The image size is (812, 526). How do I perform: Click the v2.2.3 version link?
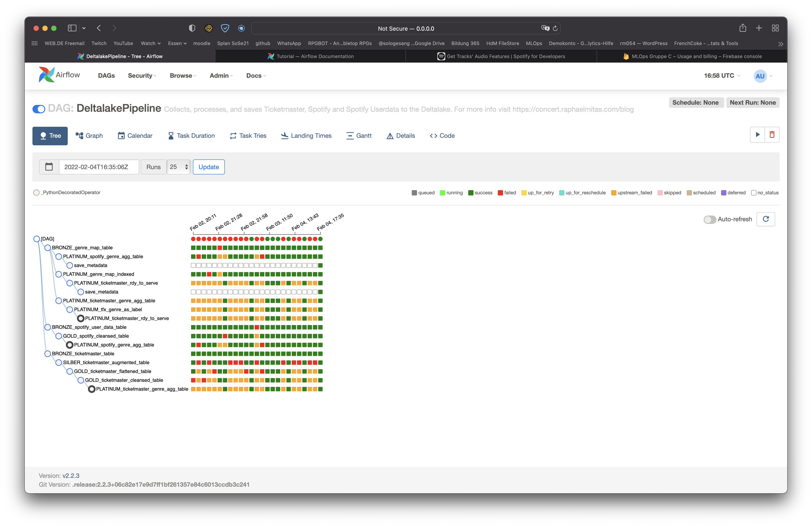71,475
